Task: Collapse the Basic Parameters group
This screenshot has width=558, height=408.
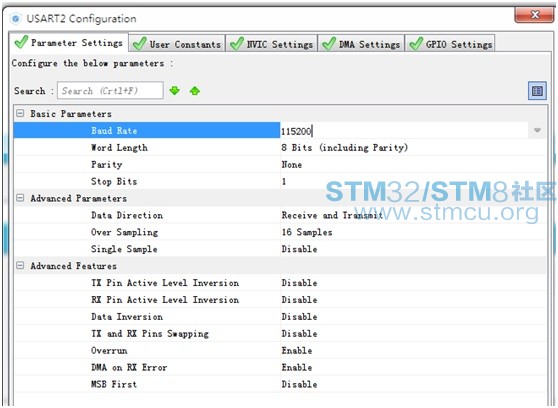Action: pos(20,114)
